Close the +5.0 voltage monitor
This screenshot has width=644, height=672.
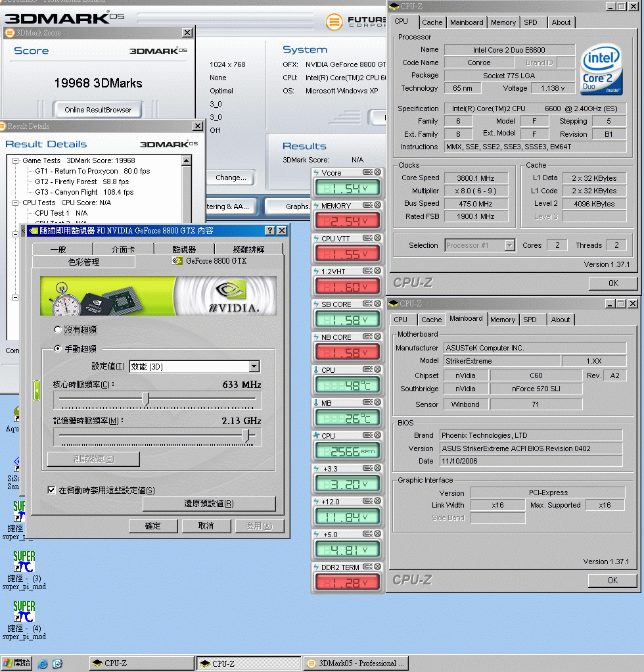pyautogui.click(x=377, y=533)
